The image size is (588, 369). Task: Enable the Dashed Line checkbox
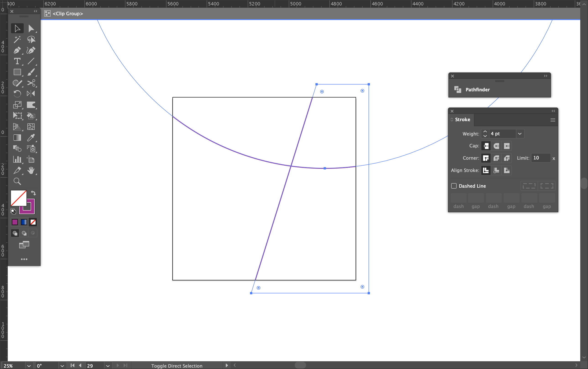(454, 186)
